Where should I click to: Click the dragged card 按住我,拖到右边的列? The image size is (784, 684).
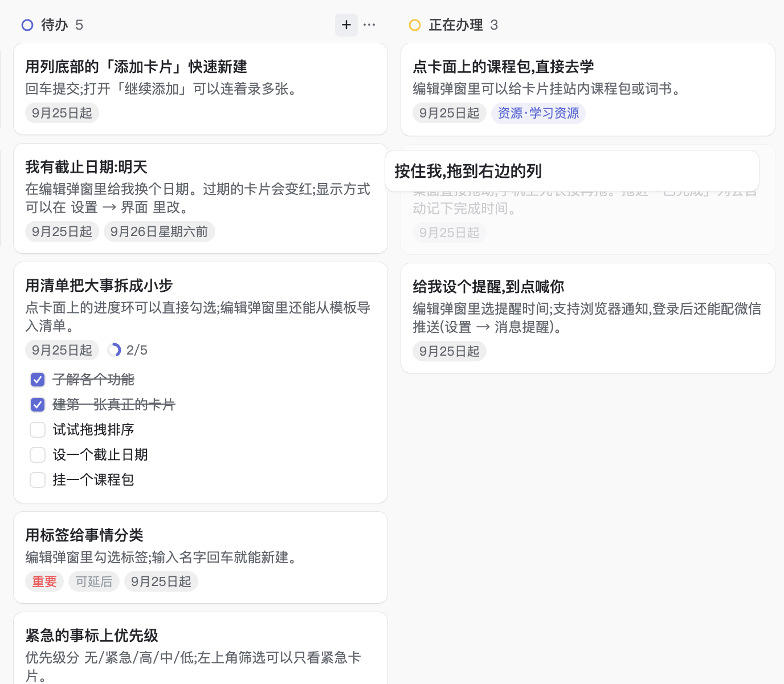[572, 171]
